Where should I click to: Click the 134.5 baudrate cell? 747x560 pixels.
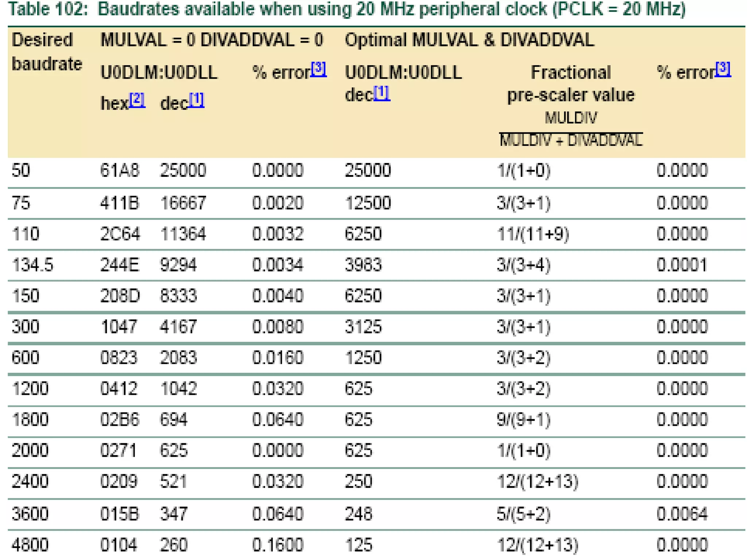click(x=32, y=265)
